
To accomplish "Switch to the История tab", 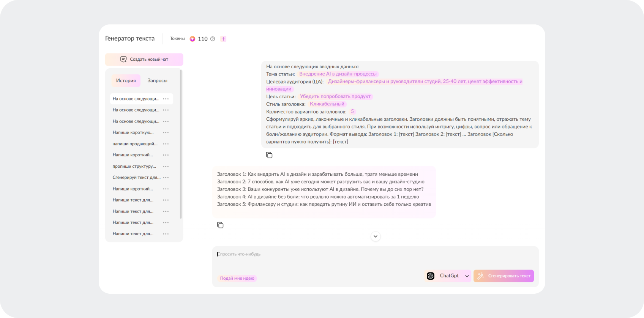I will tap(126, 80).
